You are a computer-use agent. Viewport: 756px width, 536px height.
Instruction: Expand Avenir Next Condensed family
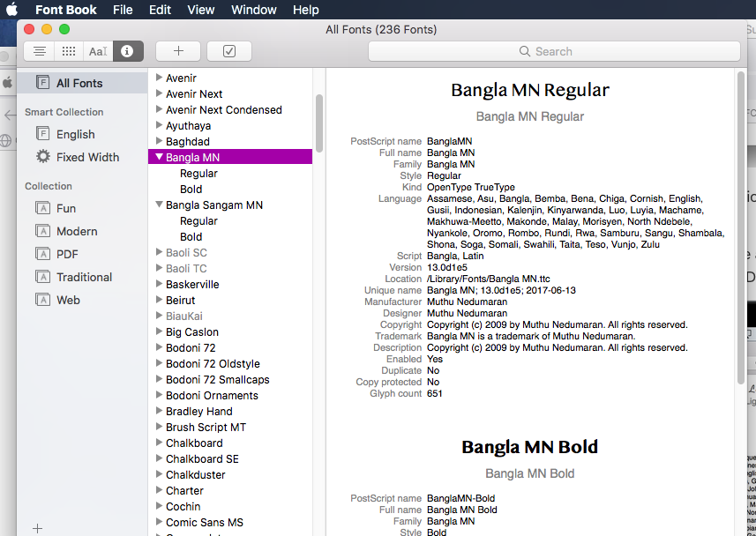[x=159, y=109]
